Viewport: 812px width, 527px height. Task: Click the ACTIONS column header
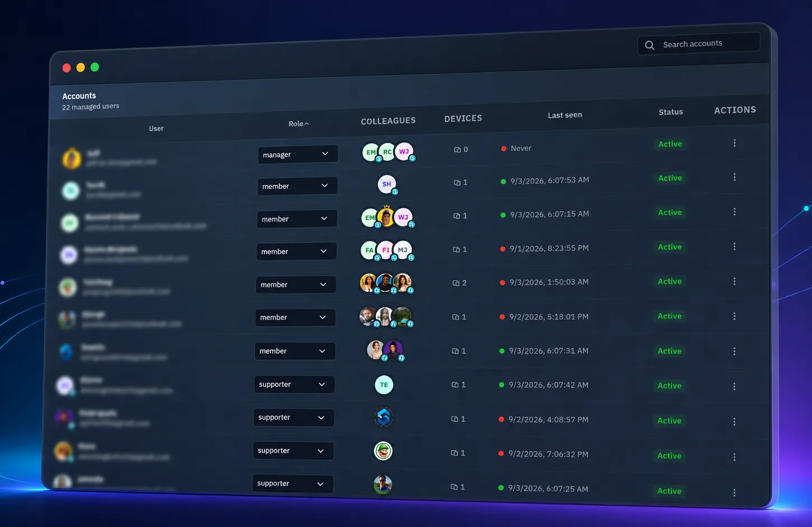pos(735,110)
